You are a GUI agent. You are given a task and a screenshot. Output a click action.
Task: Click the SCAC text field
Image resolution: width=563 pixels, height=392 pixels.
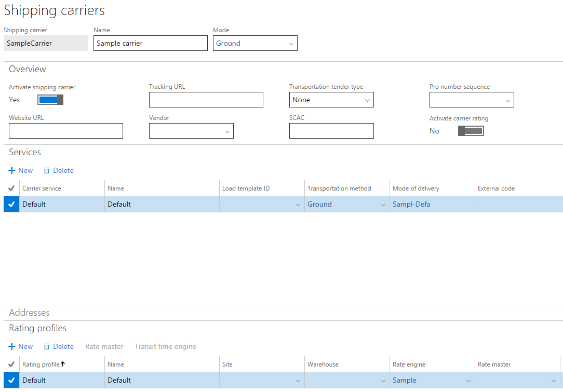click(331, 131)
